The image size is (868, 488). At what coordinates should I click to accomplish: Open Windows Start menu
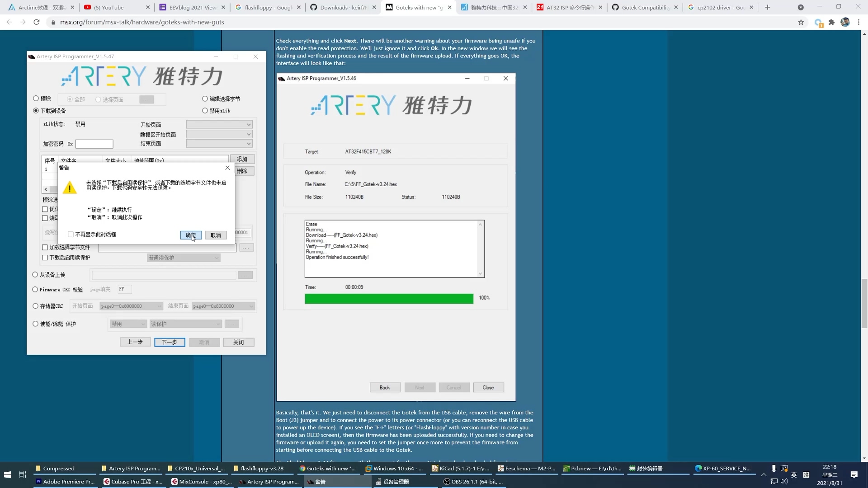click(7, 475)
